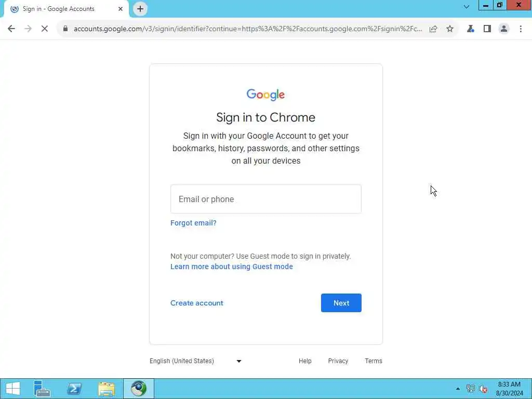Stop loading the page
This screenshot has width=532, height=399.
tap(45, 29)
